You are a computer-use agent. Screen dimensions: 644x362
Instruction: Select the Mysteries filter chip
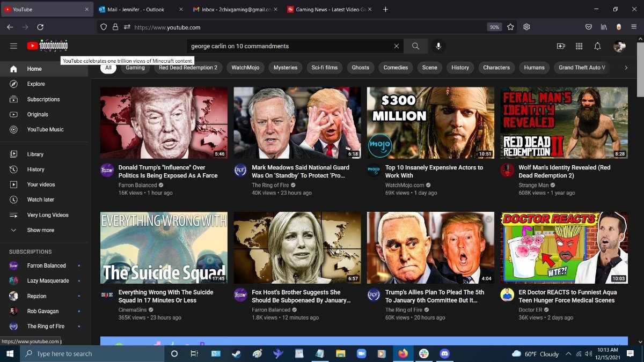(286, 68)
